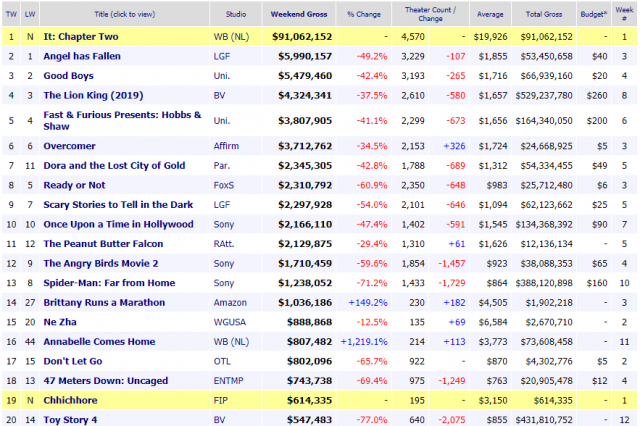Sort table by TW column header
Viewport: 640px width, 426px height.
(11, 14)
